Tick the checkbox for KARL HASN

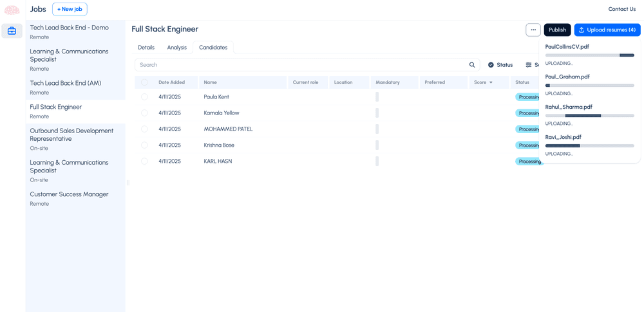click(144, 161)
